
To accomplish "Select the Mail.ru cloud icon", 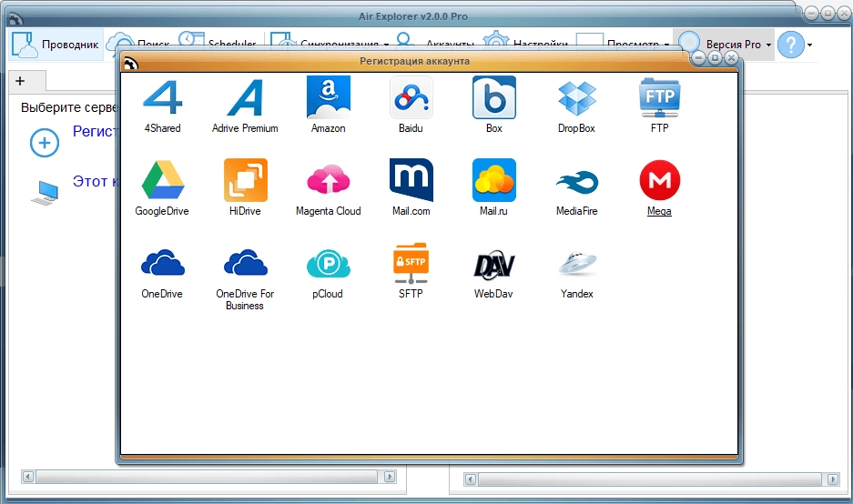I will point(494,180).
